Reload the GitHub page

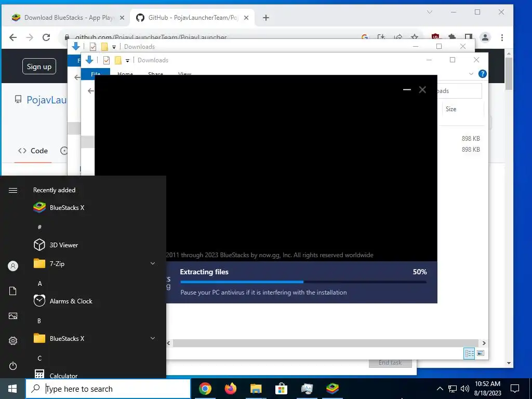[x=46, y=37]
